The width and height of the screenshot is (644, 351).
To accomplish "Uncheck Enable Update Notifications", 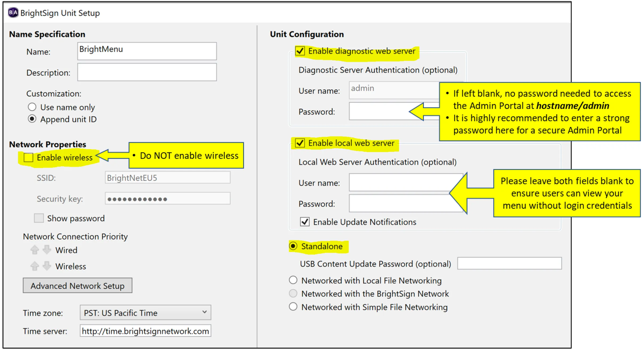I will [305, 222].
